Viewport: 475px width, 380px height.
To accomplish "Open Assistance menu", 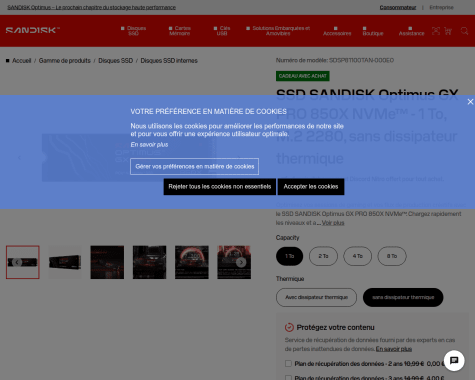I will coord(412,31).
